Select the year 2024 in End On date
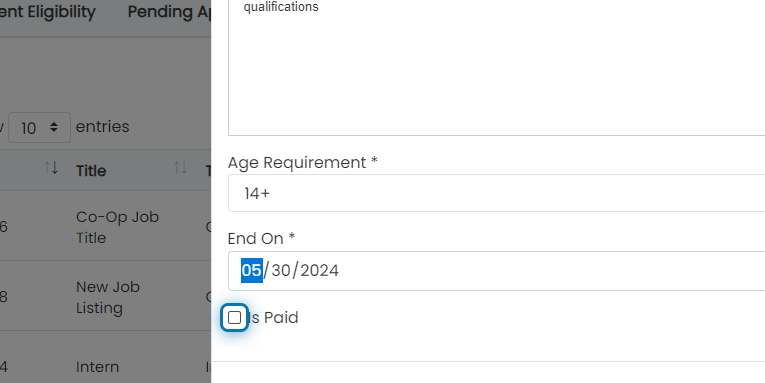 (319, 270)
